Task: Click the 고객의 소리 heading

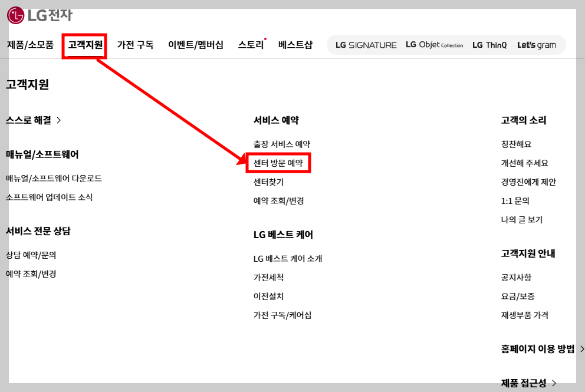Action: [x=524, y=120]
